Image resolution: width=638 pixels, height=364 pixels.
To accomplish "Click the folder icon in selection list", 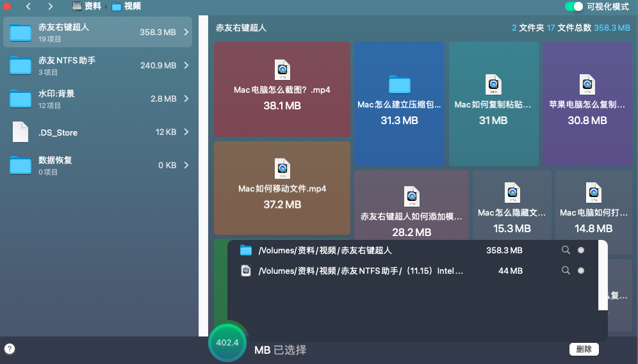I will click(246, 250).
